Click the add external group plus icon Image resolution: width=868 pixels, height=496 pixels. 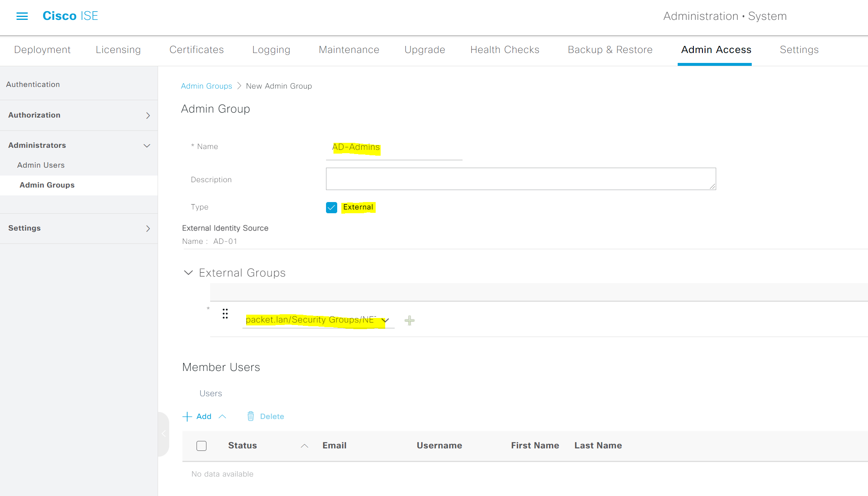pyautogui.click(x=410, y=320)
